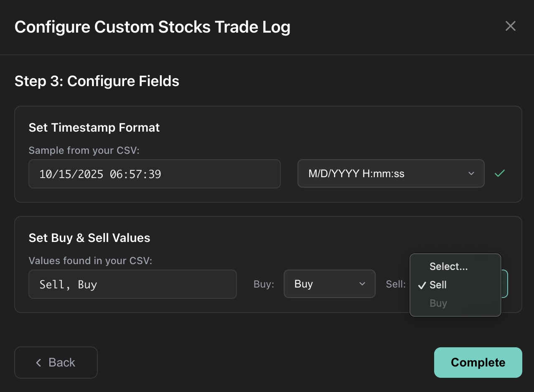Click the Complete button
The height and width of the screenshot is (392, 534).
(x=478, y=362)
